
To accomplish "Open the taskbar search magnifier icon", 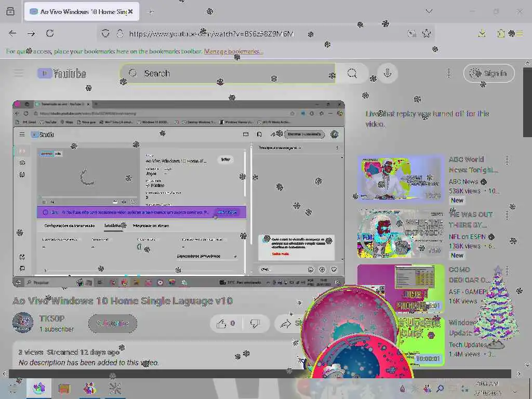I will coord(440,388).
